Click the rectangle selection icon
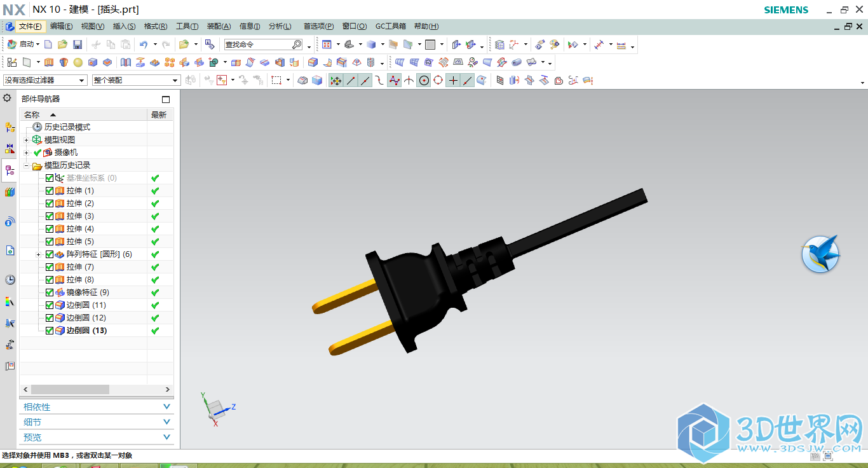Screen dimensions: 868x468 [276, 80]
